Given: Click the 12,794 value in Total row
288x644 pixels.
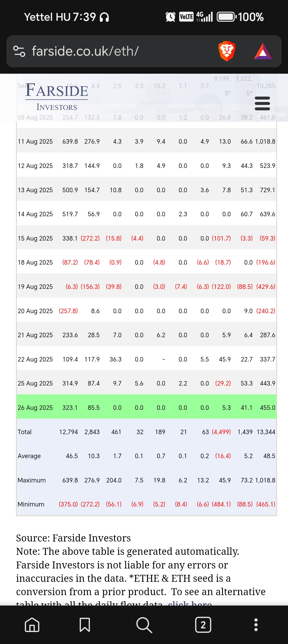Looking at the screenshot, I should pos(69,432).
